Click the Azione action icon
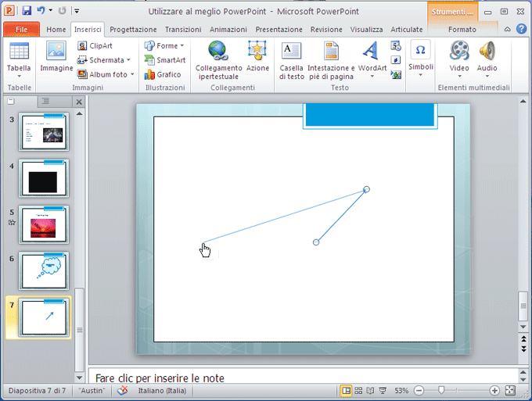Image resolution: width=532 pixels, height=401 pixels. (x=257, y=50)
